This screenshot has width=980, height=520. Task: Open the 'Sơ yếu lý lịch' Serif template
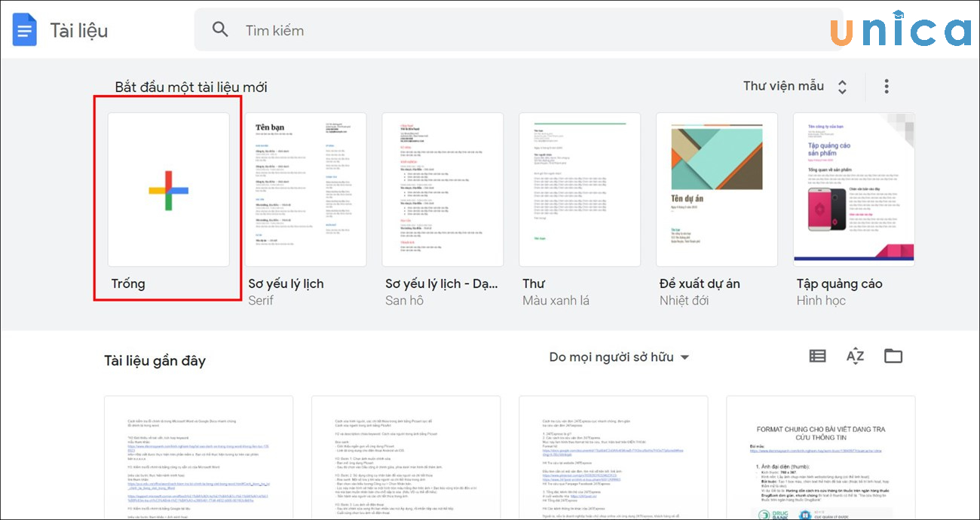pos(305,189)
